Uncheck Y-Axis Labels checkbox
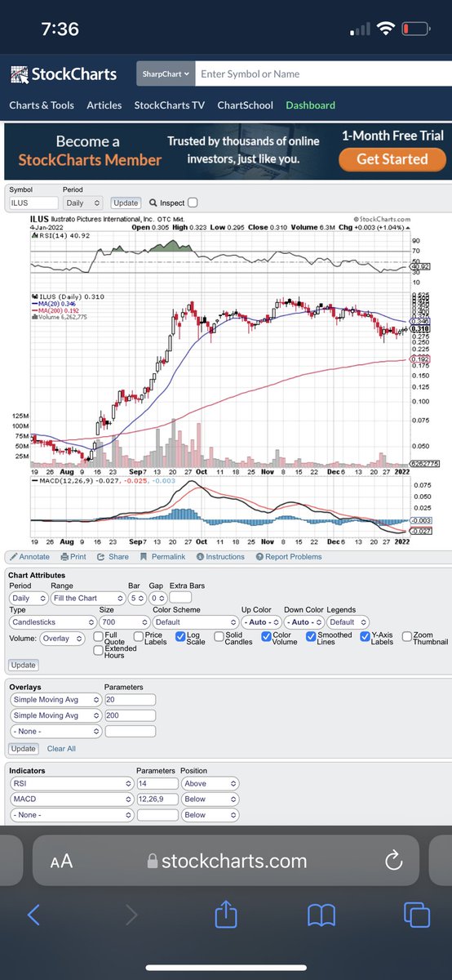The width and height of the screenshot is (452, 980). point(365,636)
